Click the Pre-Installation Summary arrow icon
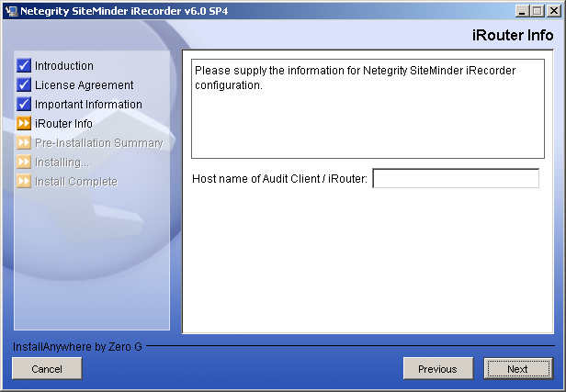Screen dimensions: 566x392 tap(24, 143)
